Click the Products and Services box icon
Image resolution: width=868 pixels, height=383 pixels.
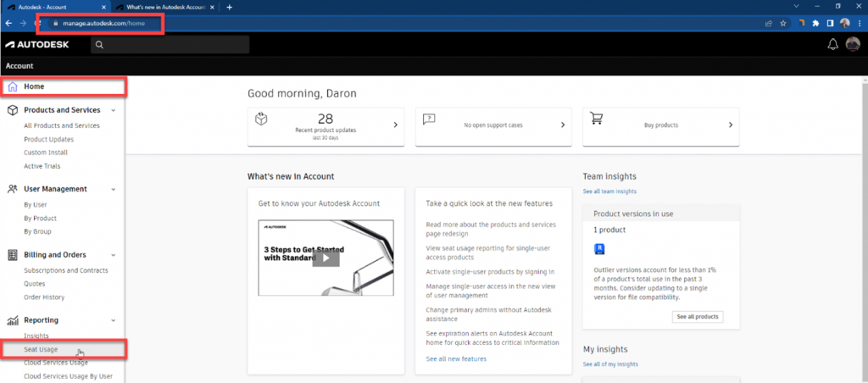tap(12, 110)
